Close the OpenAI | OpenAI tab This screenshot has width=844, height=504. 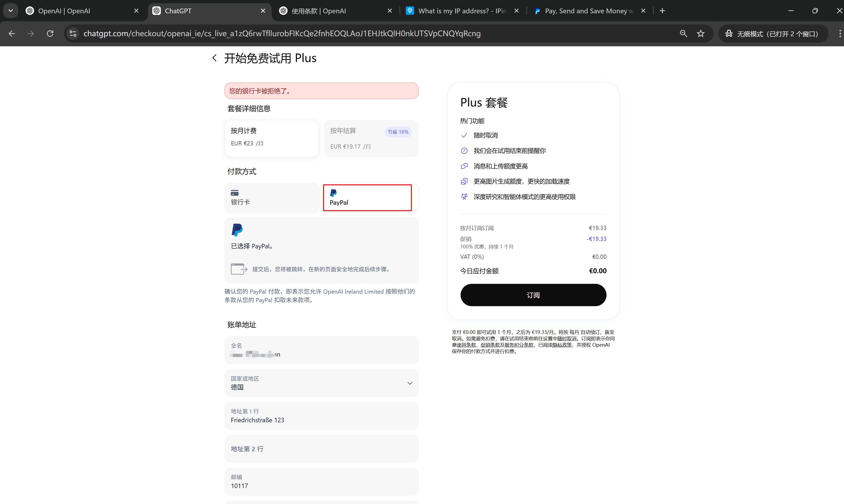(x=136, y=11)
